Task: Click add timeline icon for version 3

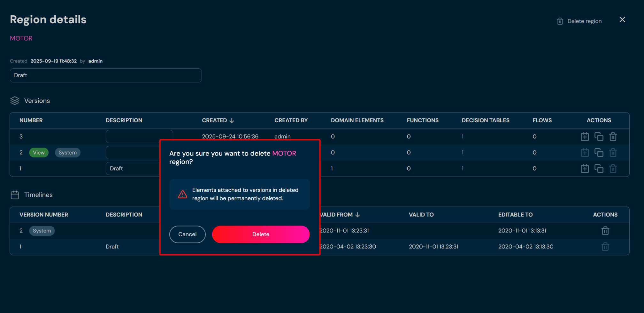Action: (x=585, y=137)
